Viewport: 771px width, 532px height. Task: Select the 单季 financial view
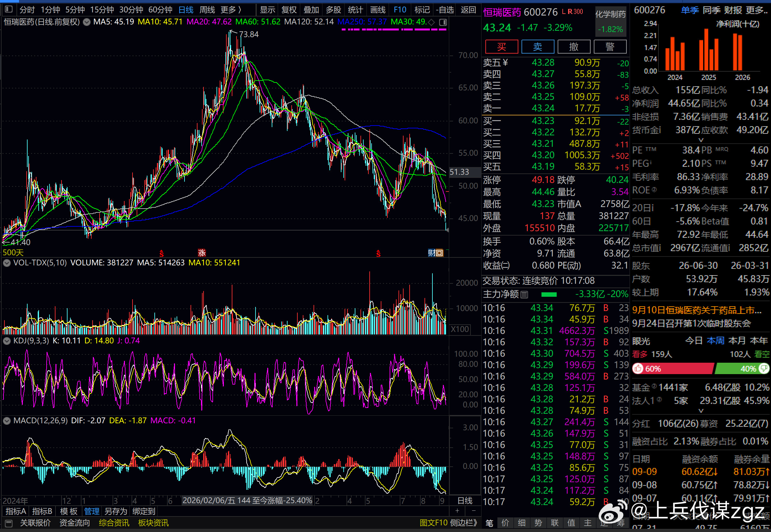(x=690, y=10)
